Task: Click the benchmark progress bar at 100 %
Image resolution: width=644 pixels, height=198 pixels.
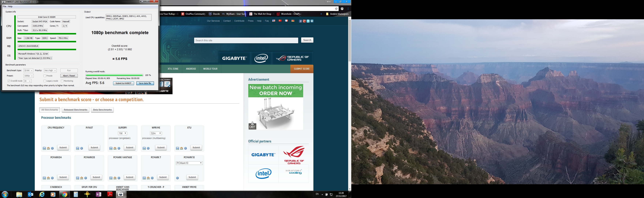Action: [114, 75]
